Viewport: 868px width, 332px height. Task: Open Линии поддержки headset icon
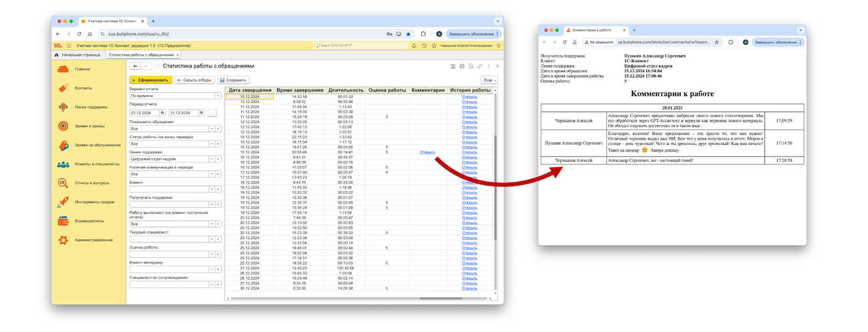click(63, 107)
